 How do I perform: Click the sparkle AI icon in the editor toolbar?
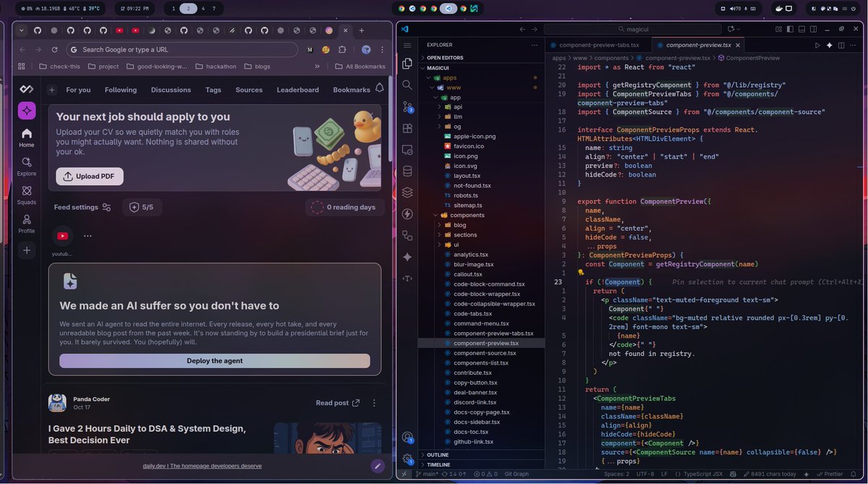pyautogui.click(x=830, y=45)
